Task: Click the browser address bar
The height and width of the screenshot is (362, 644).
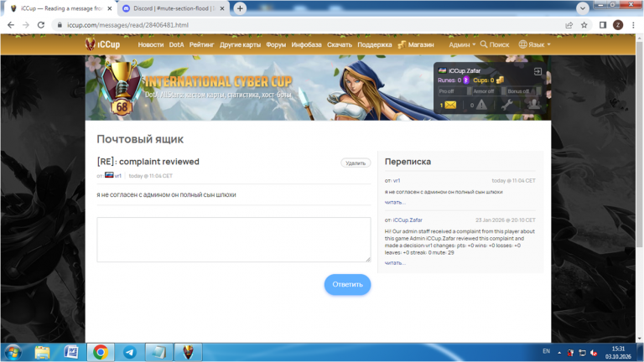Action: click(x=308, y=25)
